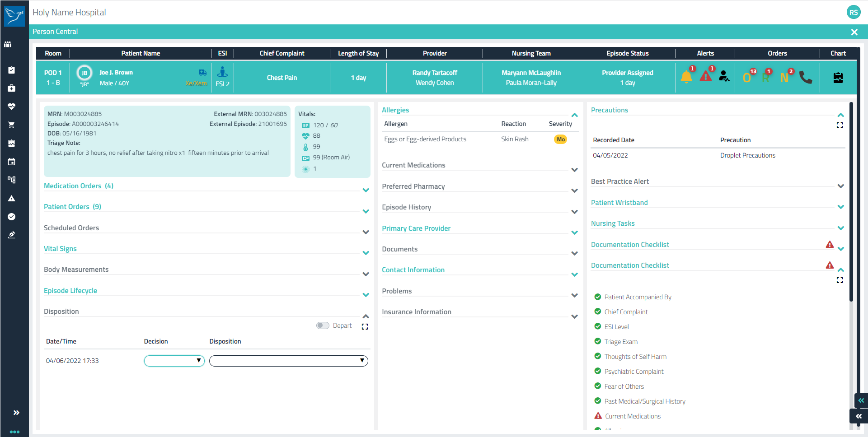This screenshot has height=437, width=868.
Task: Open the Decision dropdown
Action: tap(174, 361)
